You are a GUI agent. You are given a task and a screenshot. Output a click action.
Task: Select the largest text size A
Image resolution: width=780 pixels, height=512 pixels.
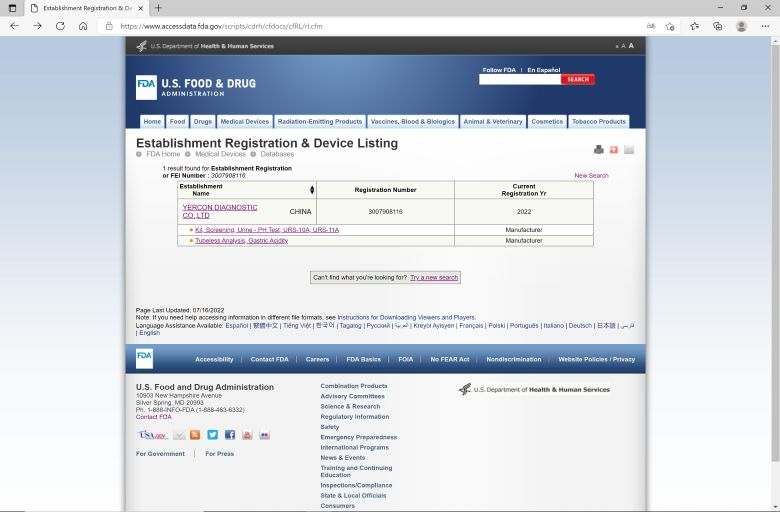(x=631, y=46)
